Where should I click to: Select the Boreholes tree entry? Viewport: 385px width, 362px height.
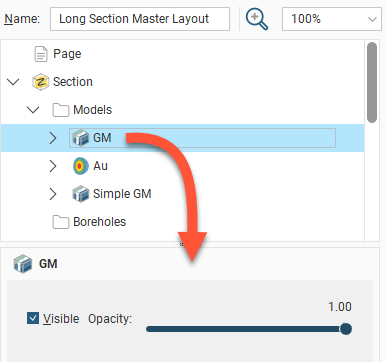99,222
